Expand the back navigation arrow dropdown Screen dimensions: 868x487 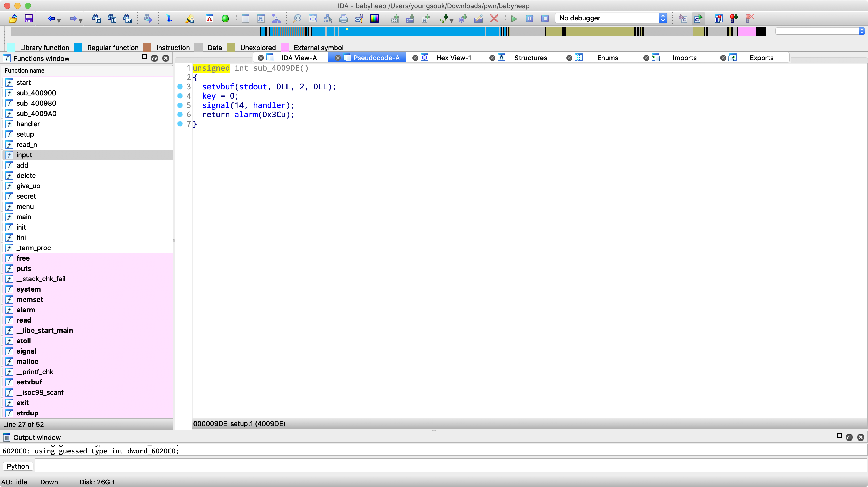[59, 21]
